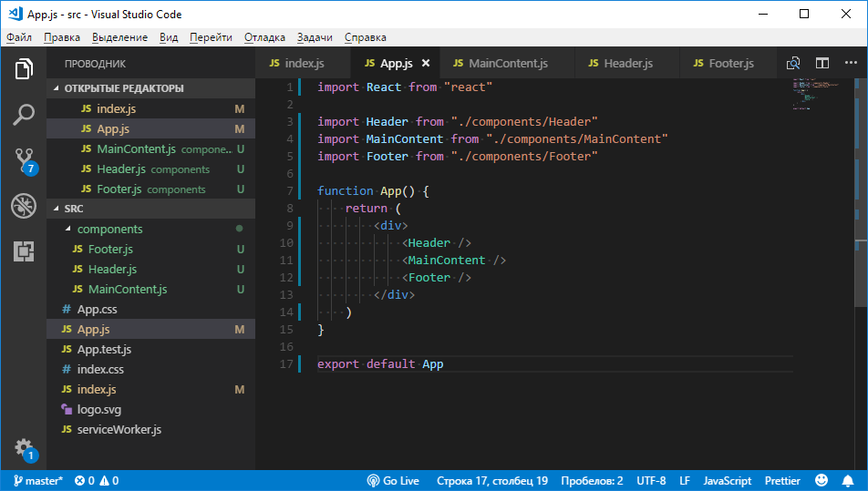Open the Search view in activity bar
Image resolution: width=868 pixels, height=491 pixels.
(x=24, y=115)
